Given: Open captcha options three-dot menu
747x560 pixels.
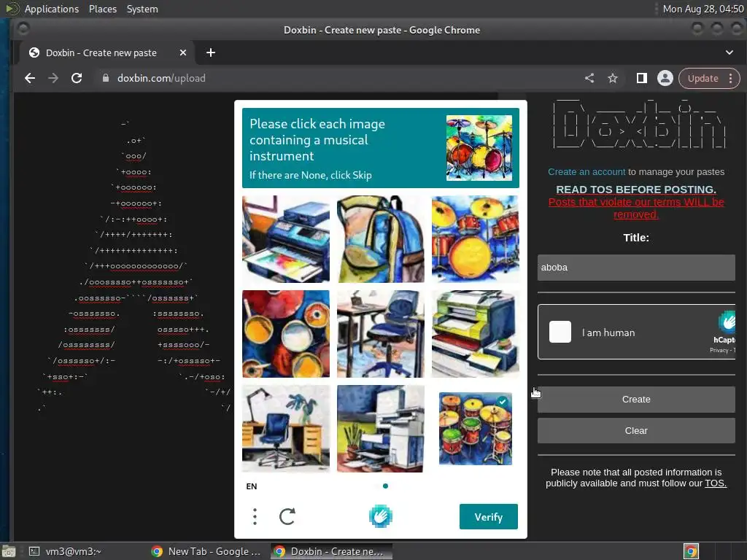Looking at the screenshot, I should [x=255, y=517].
